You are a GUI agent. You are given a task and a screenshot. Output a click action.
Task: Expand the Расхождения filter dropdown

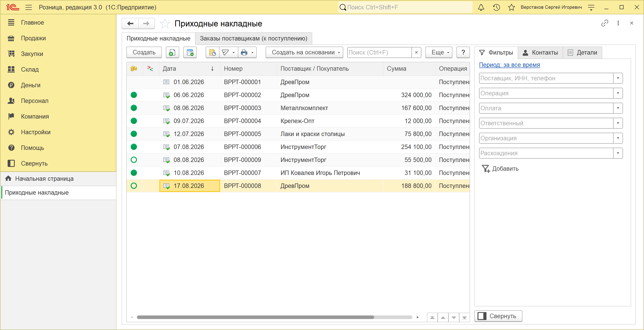618,153
